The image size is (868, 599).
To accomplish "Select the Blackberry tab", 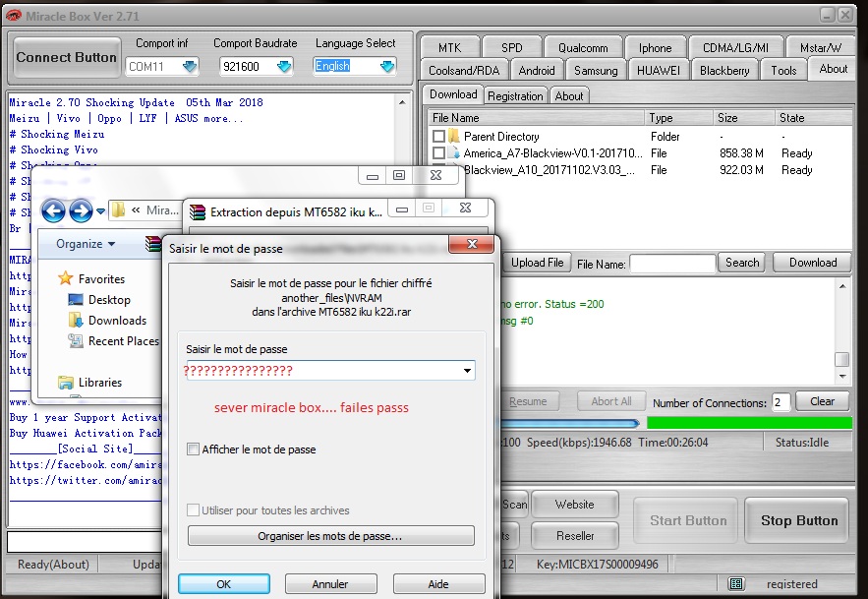I will 724,71.
